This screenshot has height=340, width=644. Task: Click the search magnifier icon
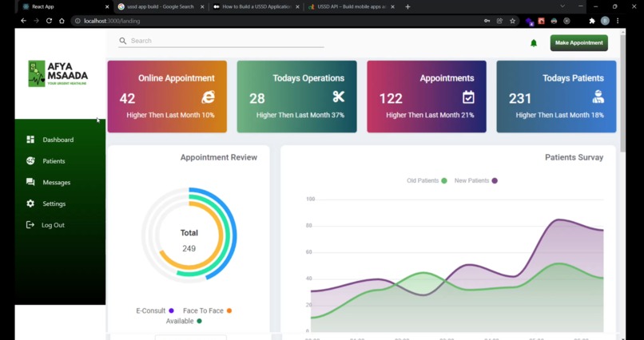(122, 41)
